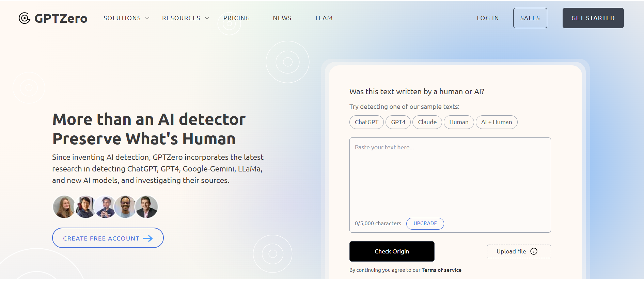Screen dimensions: 644x281
Task: Open the Team page
Action: pos(324,18)
